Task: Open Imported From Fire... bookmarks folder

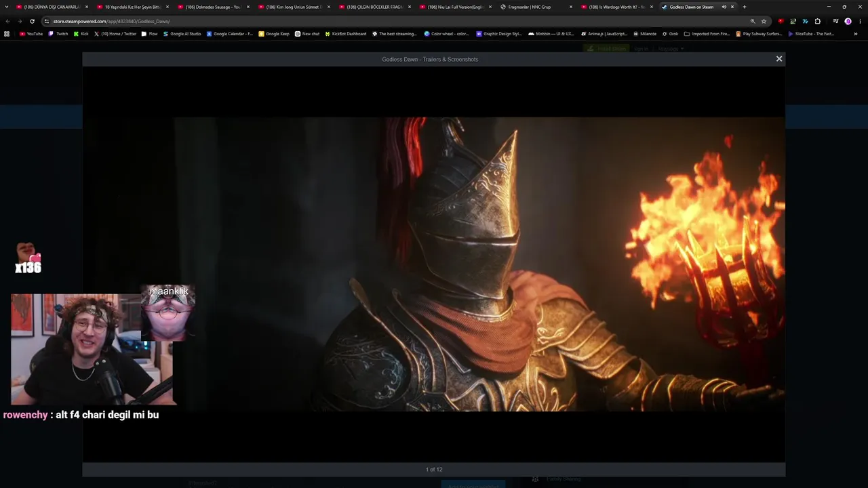Action: [707, 34]
